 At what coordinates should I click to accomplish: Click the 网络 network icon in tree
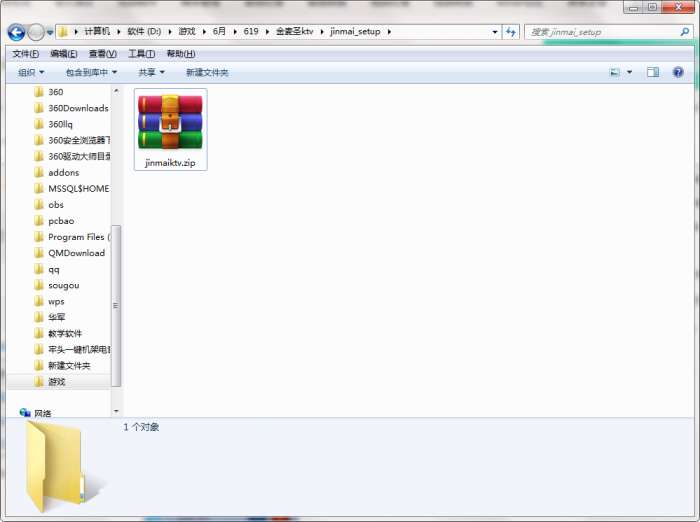[25, 413]
